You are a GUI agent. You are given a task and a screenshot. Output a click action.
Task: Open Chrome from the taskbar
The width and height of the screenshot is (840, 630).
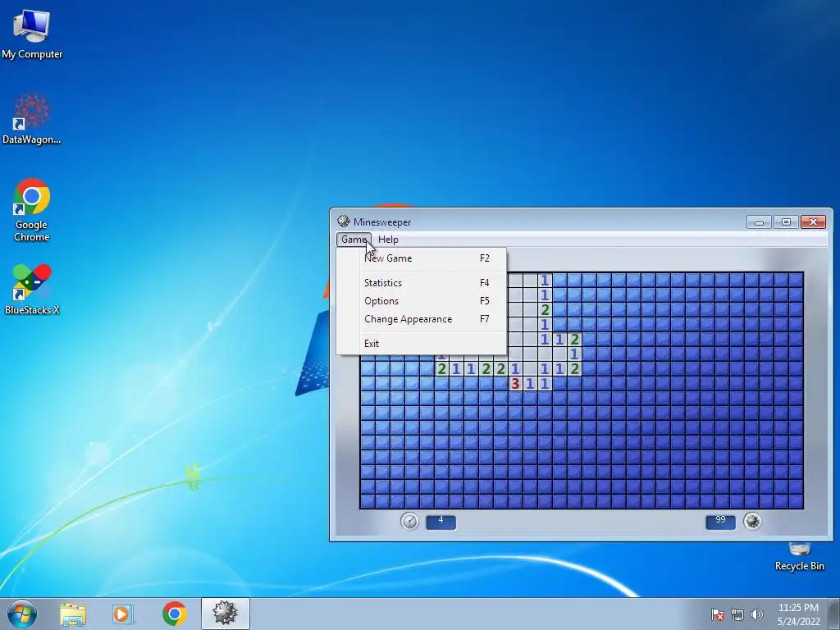[x=174, y=614]
